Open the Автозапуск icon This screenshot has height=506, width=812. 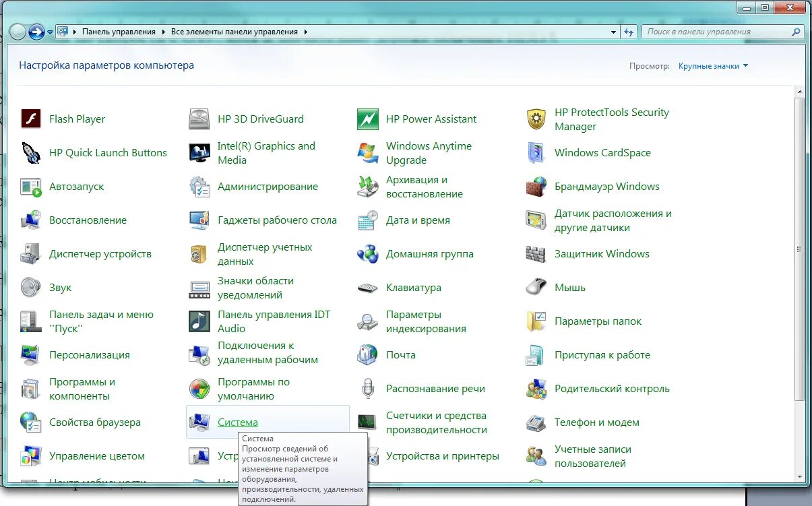tap(31, 187)
